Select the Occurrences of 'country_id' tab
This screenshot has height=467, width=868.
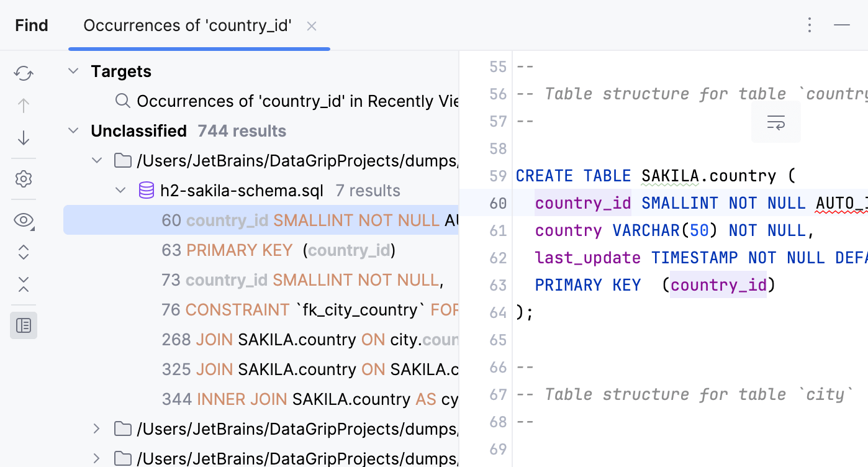coord(188,25)
